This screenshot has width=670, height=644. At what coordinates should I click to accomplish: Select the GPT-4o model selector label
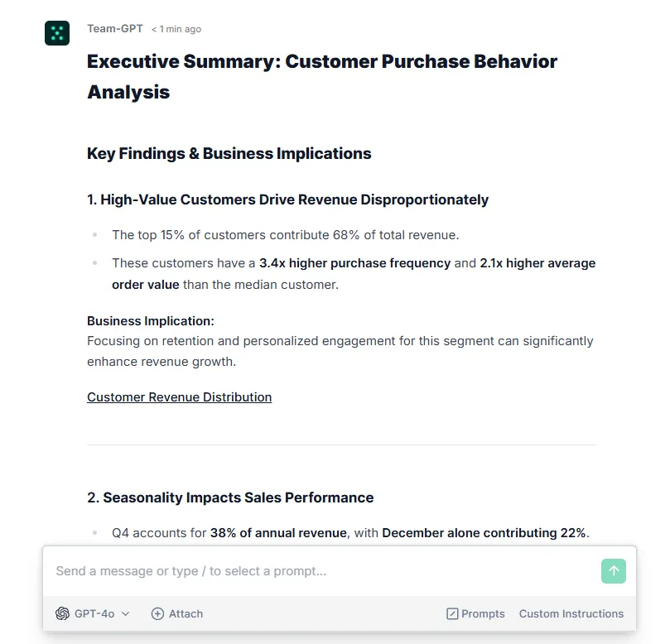point(94,613)
